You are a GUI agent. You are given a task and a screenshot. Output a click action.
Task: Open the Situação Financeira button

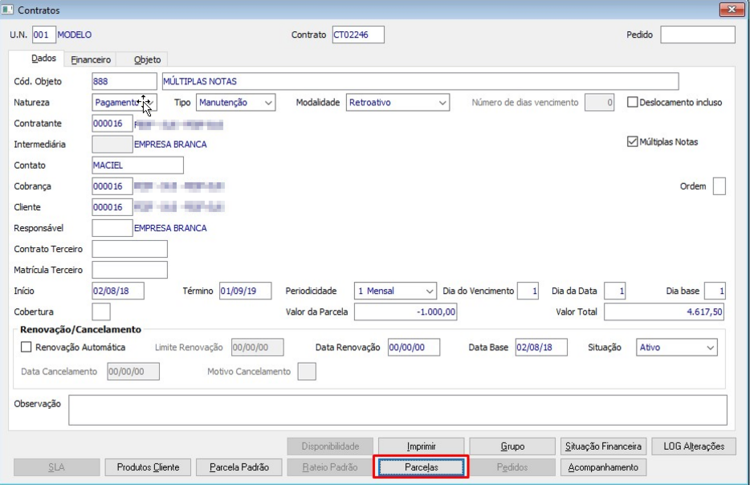603,446
